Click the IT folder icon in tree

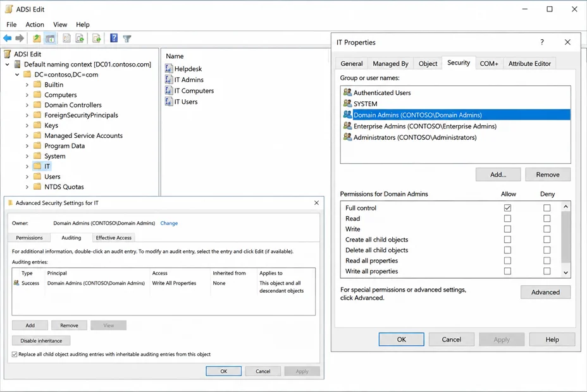pyautogui.click(x=37, y=166)
